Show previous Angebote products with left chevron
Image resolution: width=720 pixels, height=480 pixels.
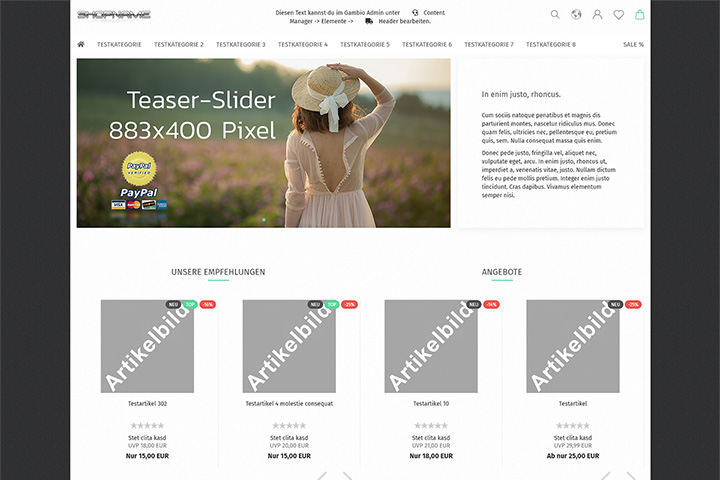pos(606,476)
